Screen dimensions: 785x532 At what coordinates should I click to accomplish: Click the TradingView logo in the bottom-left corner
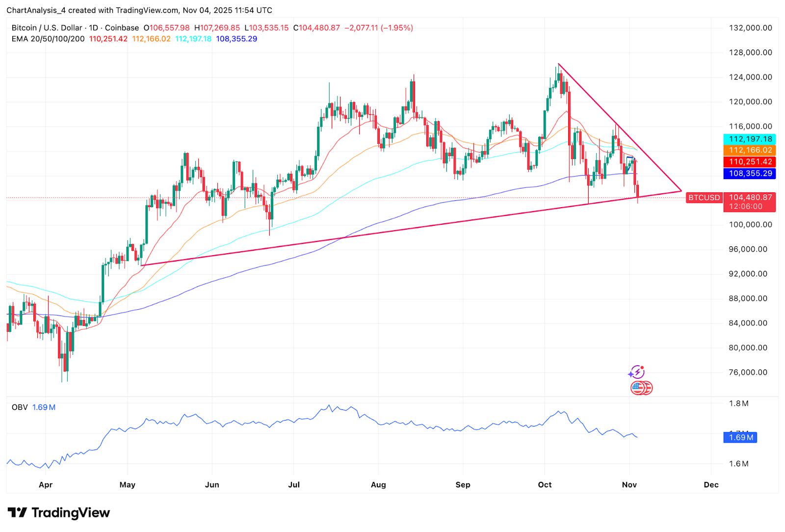(x=59, y=512)
